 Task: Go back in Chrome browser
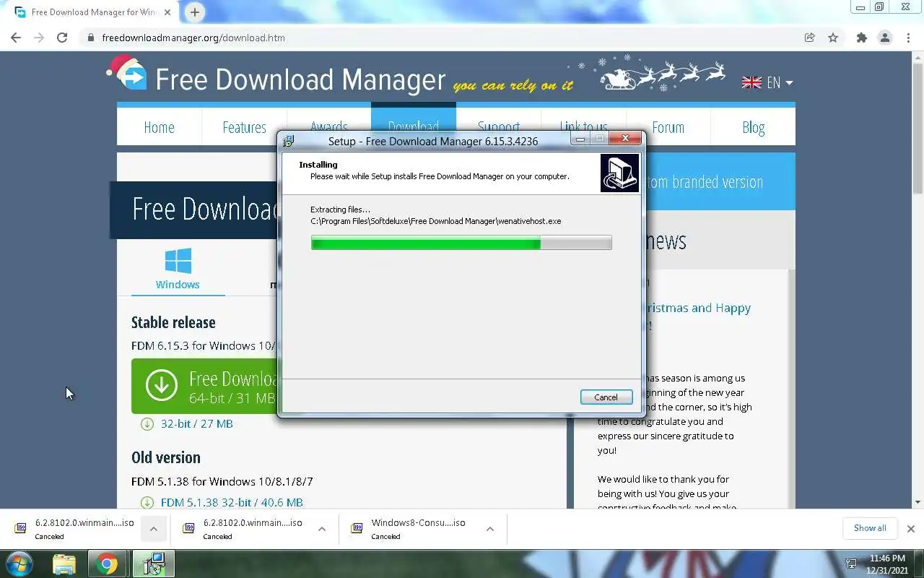point(16,38)
